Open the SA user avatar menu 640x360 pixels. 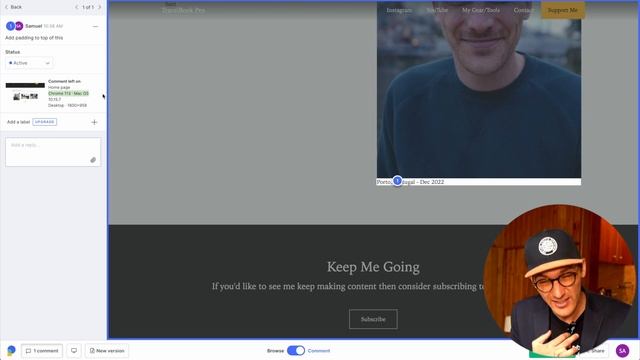622,351
